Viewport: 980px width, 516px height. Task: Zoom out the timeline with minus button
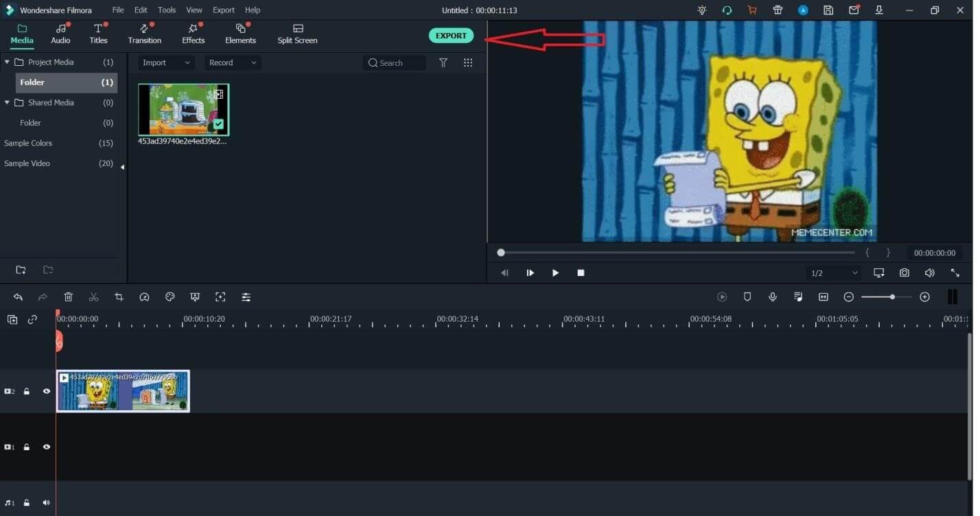(849, 297)
